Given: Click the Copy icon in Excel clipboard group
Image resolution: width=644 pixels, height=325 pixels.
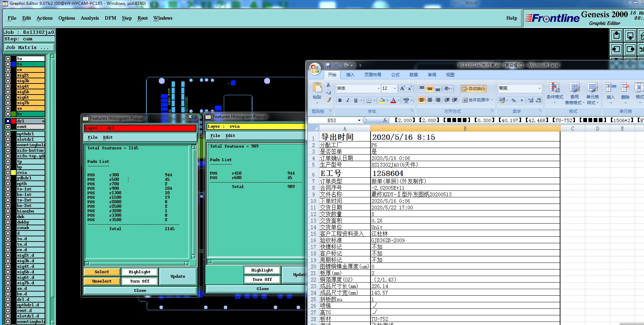Looking at the screenshot, I should (328, 92).
